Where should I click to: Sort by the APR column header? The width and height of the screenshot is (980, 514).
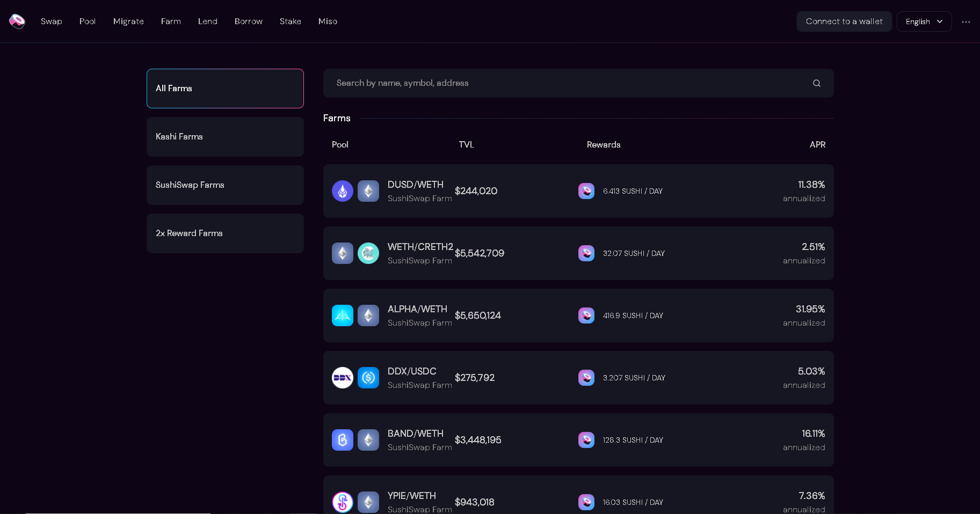(x=817, y=145)
